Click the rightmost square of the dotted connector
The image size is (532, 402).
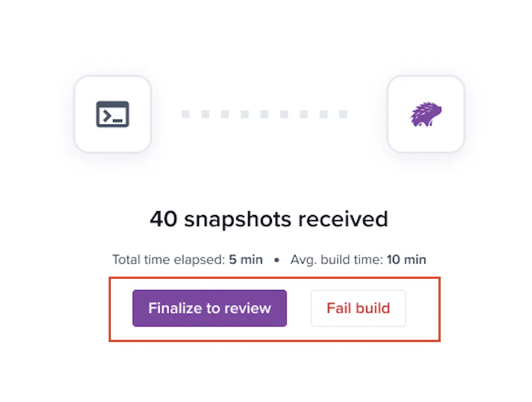(x=343, y=114)
